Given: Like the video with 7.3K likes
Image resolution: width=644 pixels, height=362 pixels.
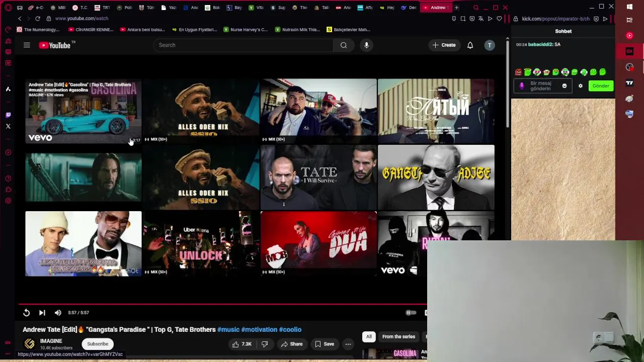Looking at the screenshot, I should coord(242,344).
